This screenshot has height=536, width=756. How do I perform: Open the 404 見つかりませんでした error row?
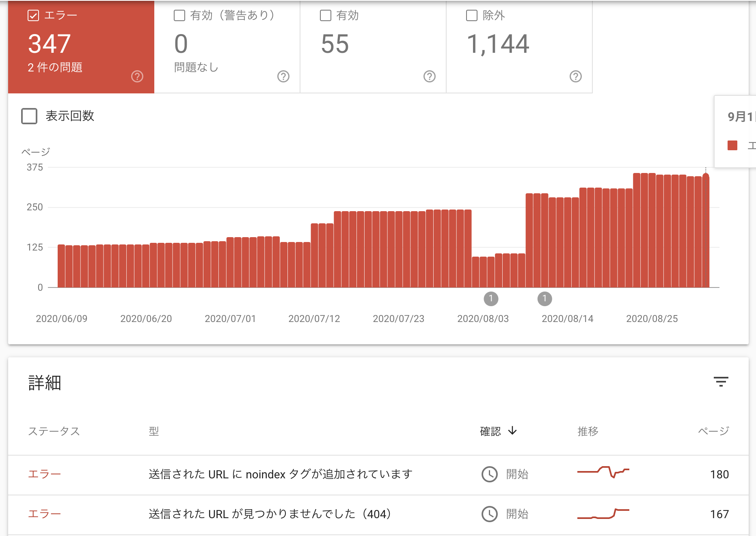[378, 514]
